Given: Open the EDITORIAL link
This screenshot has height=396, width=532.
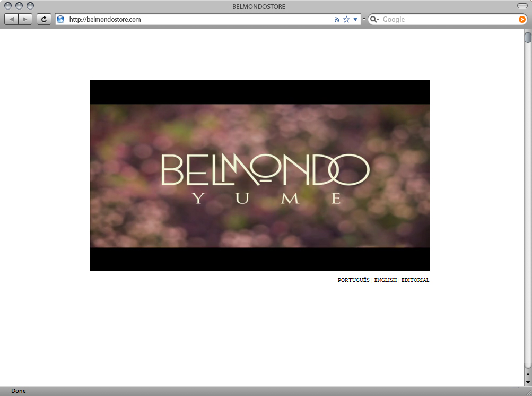Looking at the screenshot, I should pyautogui.click(x=415, y=280).
